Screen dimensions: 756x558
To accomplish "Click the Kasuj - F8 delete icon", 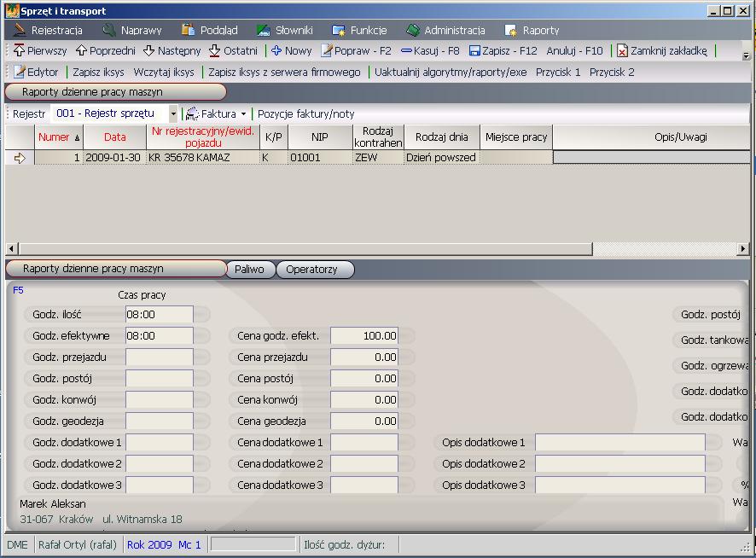I will (x=406, y=50).
